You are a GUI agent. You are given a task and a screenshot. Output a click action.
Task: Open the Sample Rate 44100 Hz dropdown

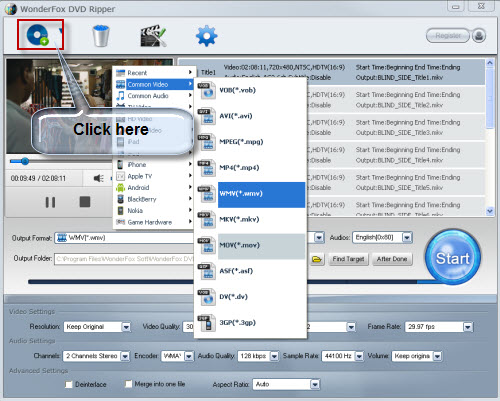(359, 356)
